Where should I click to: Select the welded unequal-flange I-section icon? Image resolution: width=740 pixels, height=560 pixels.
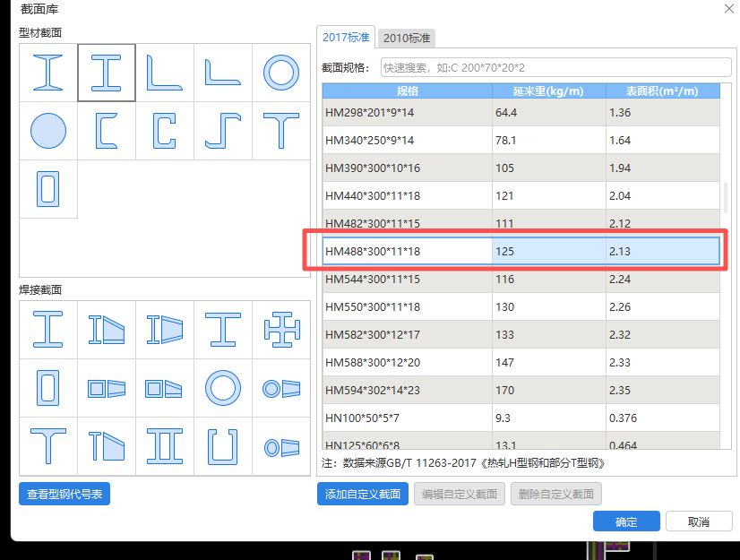pos(223,330)
